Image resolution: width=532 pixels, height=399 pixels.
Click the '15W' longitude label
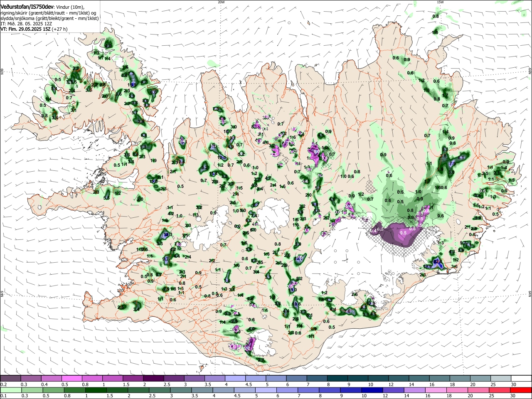coord(440,2)
